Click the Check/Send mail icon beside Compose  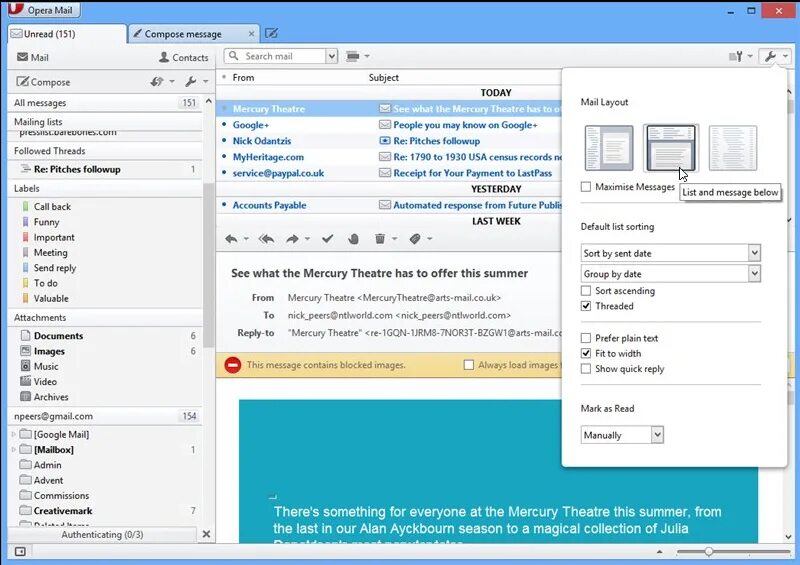point(157,82)
